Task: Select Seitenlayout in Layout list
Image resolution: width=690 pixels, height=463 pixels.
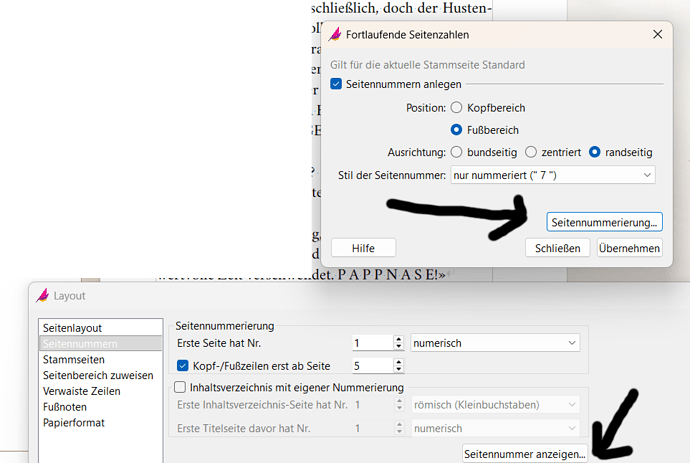Action: coord(72,328)
